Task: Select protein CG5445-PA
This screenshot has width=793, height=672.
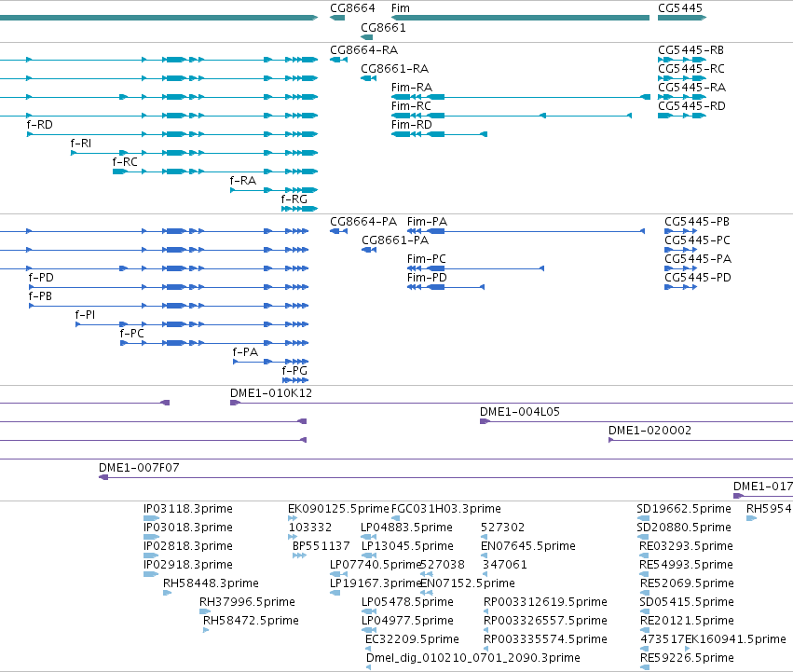Action: [x=698, y=260]
